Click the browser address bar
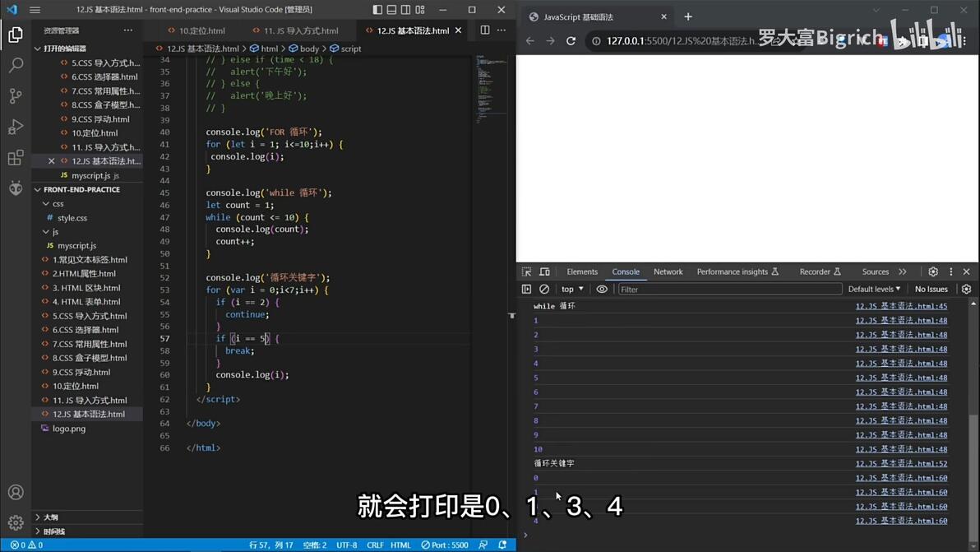This screenshot has height=552, width=980. pos(682,40)
